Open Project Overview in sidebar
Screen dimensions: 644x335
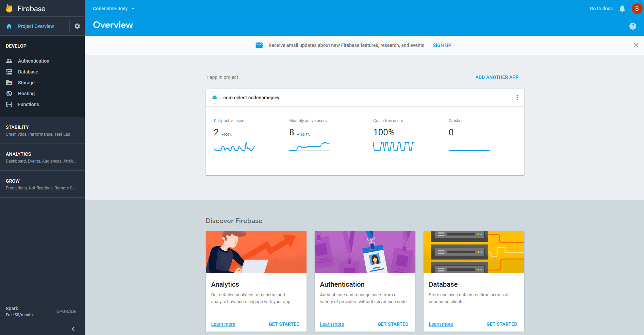coord(36,26)
